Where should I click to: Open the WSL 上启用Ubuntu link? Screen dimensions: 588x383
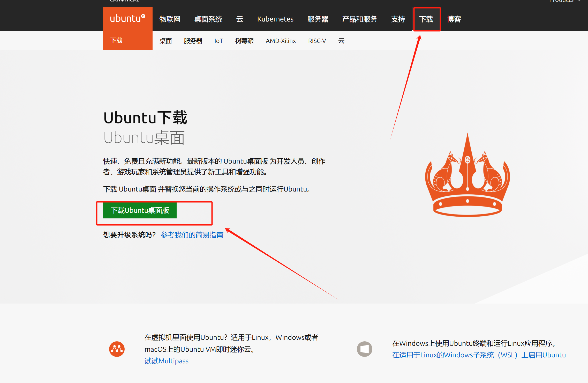click(x=479, y=355)
